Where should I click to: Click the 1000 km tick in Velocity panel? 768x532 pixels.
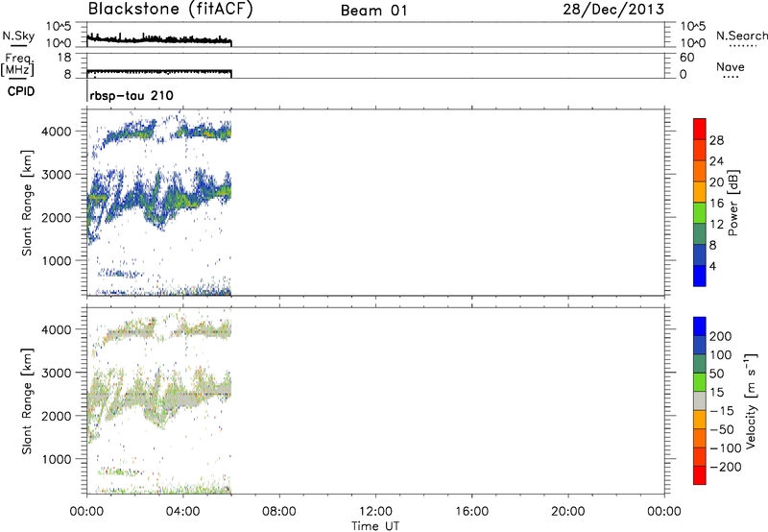point(57,459)
